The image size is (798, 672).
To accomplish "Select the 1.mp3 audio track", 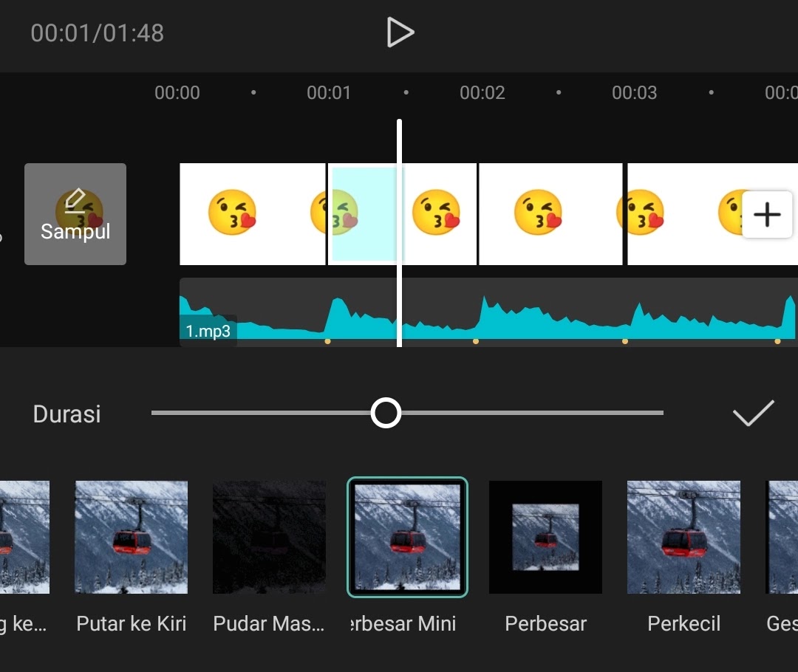I will point(488,312).
